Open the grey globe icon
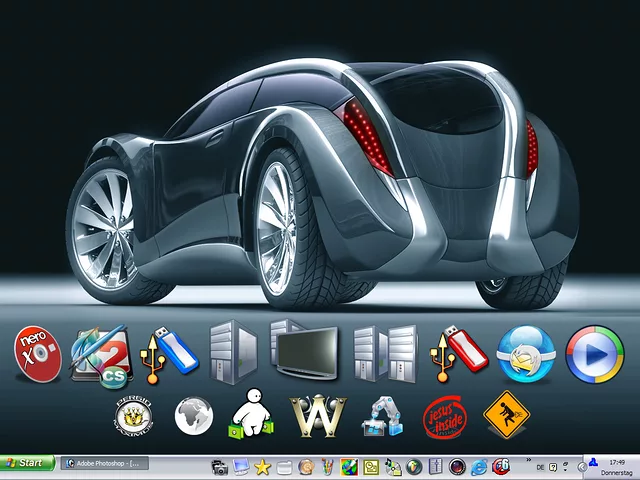This screenshot has height=480, width=640. tap(194, 416)
